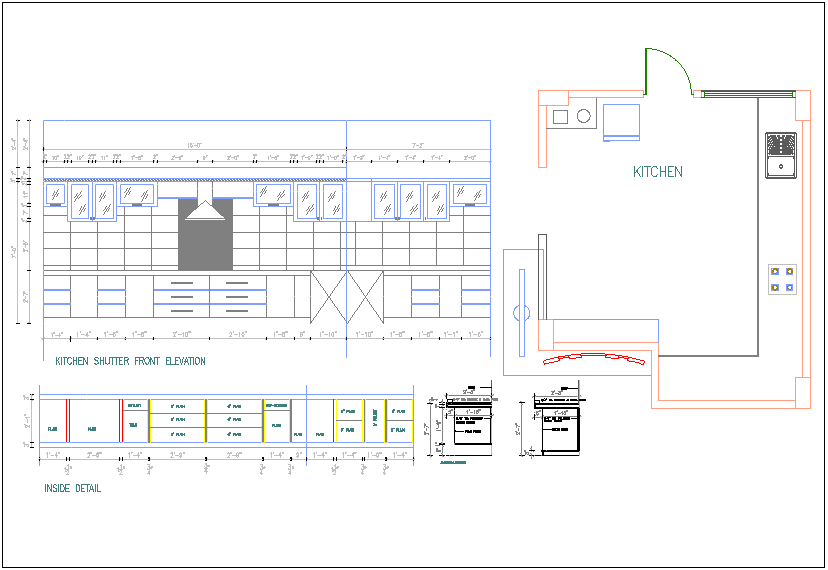The image size is (828, 570).
Task: Click the kitchen sink symbol in plan
Action: click(780, 155)
